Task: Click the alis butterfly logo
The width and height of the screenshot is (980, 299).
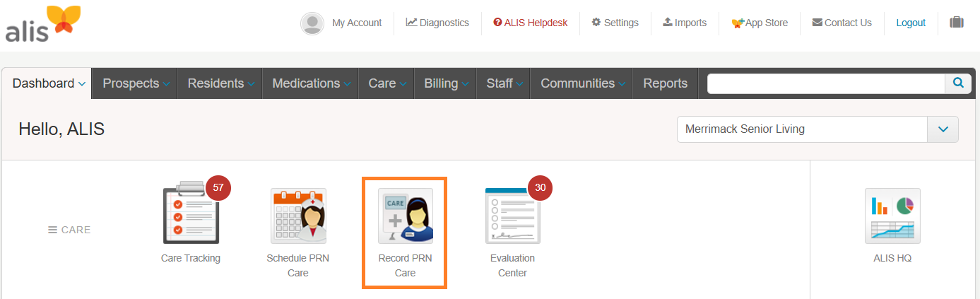Action: pos(42,23)
